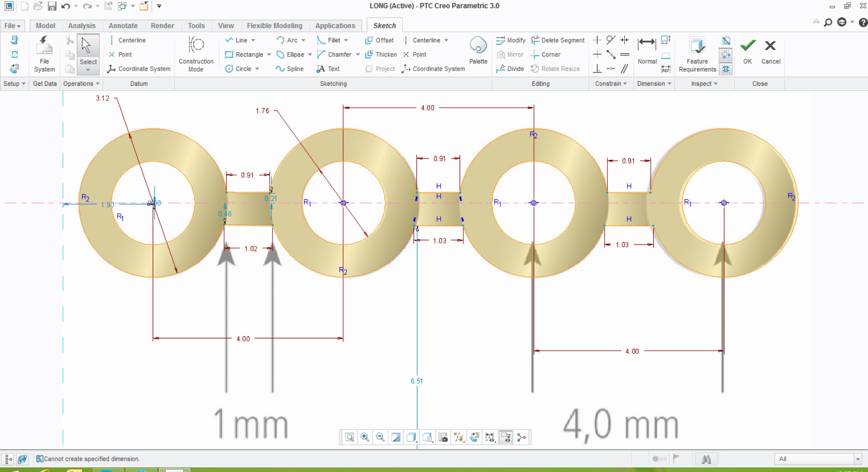Use the Chamfer tool

tap(334, 54)
